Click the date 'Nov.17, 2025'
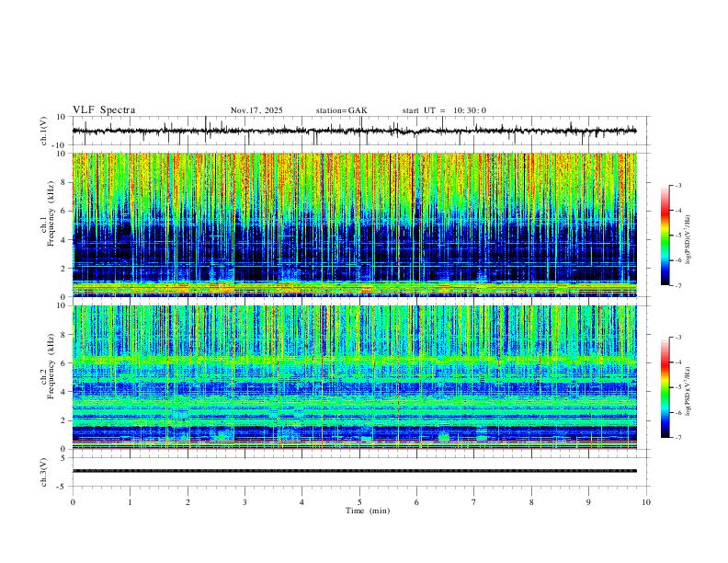Viewport: 728px width, 563px height. tap(256, 110)
